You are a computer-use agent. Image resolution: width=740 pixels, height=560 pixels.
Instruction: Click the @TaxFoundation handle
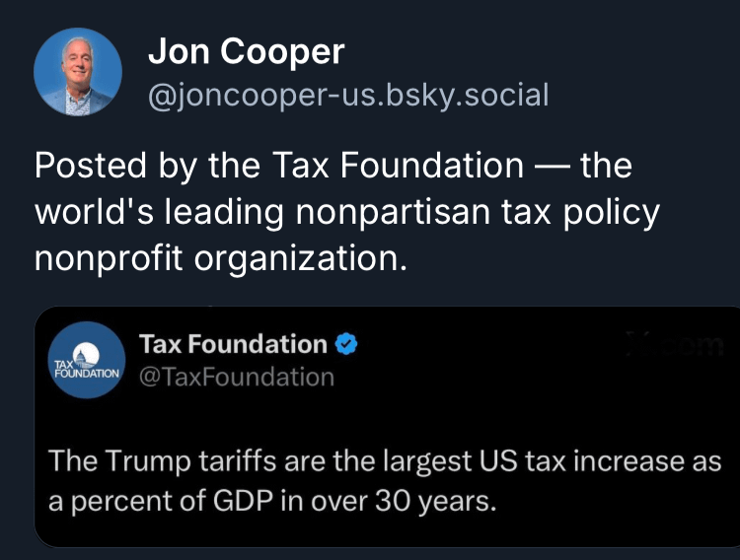(237, 377)
